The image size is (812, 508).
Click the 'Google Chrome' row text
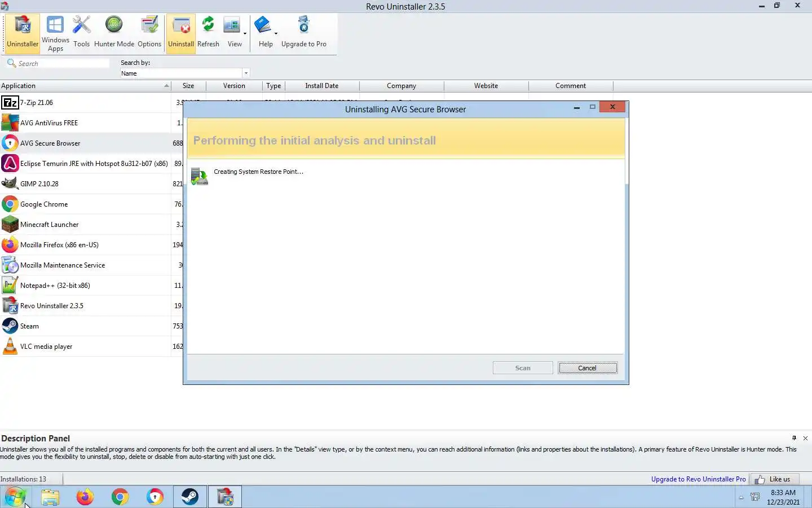[x=44, y=204]
